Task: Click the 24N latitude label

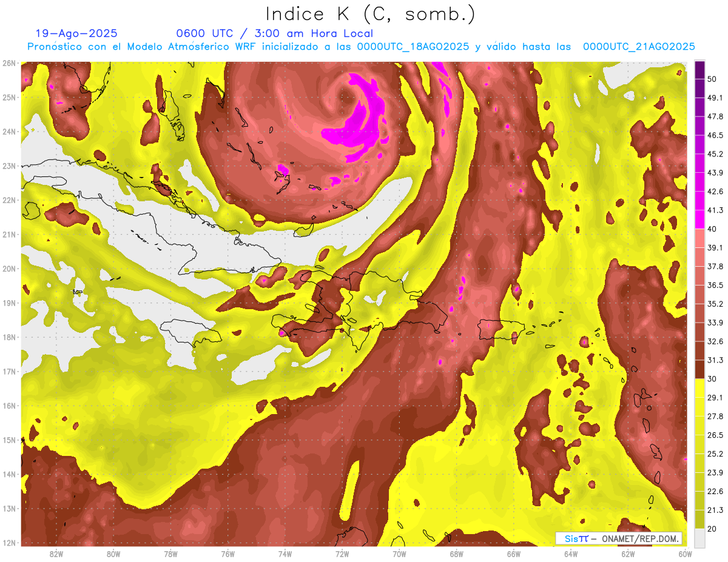Action: (x=10, y=132)
